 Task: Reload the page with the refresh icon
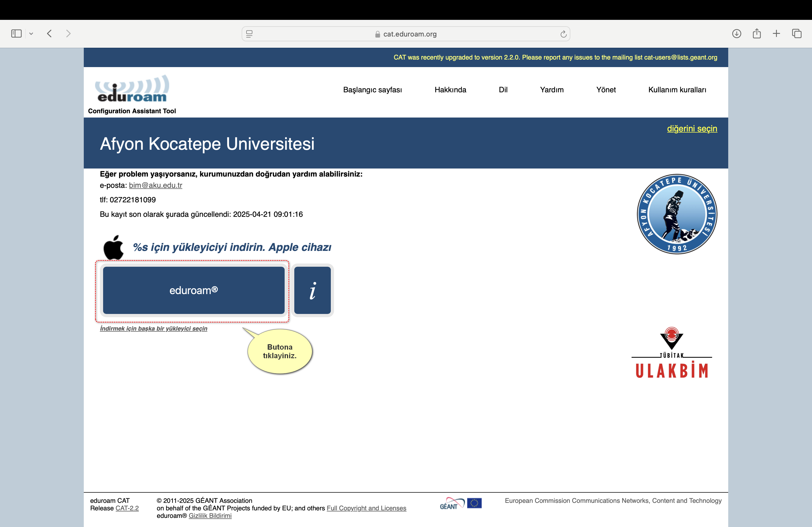coord(563,34)
